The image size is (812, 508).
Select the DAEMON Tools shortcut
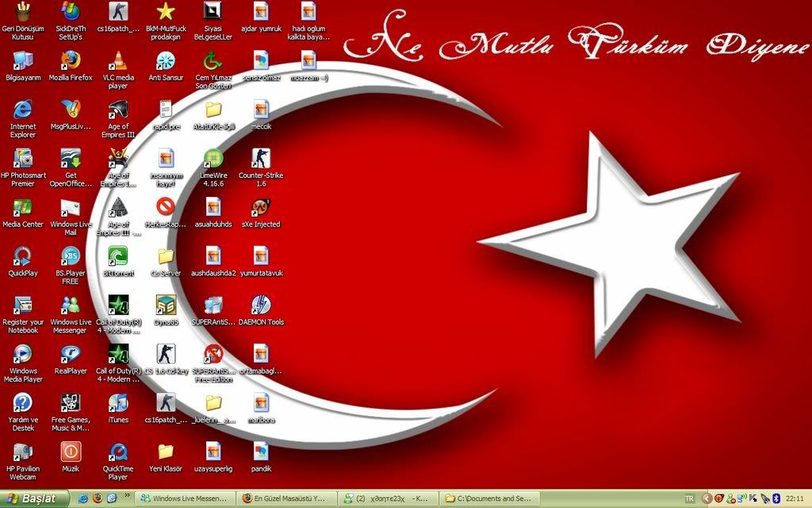pos(261,305)
